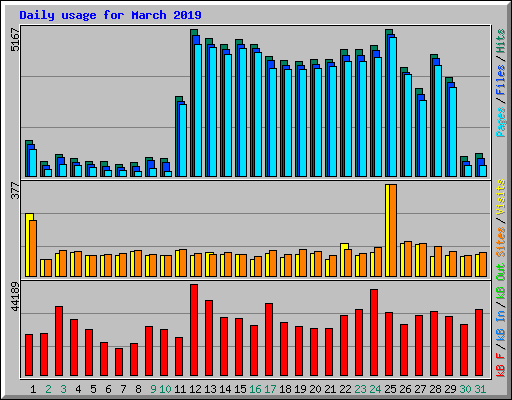Screen dimensions: 512x400
Task: Click day 23 on the x-axis
Action: 360,389
